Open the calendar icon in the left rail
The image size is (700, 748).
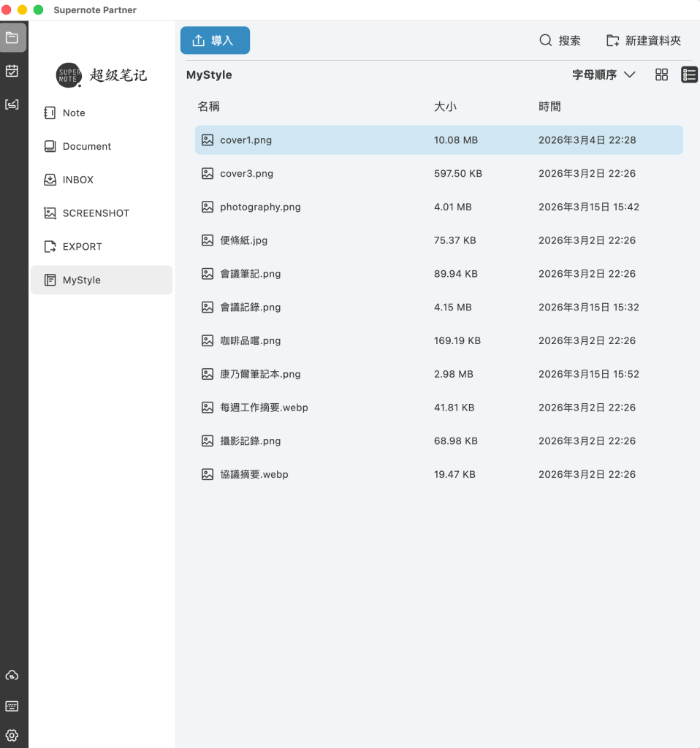coord(12,71)
